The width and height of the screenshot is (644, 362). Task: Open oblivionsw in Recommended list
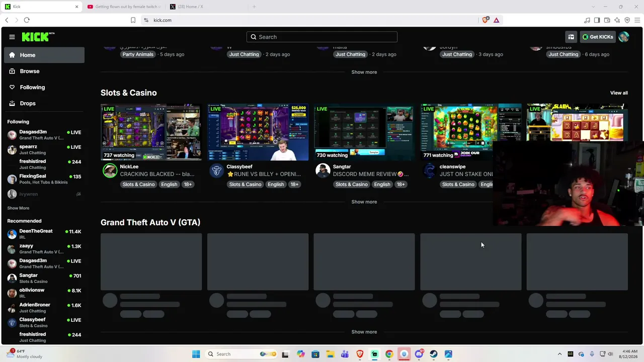44,293
